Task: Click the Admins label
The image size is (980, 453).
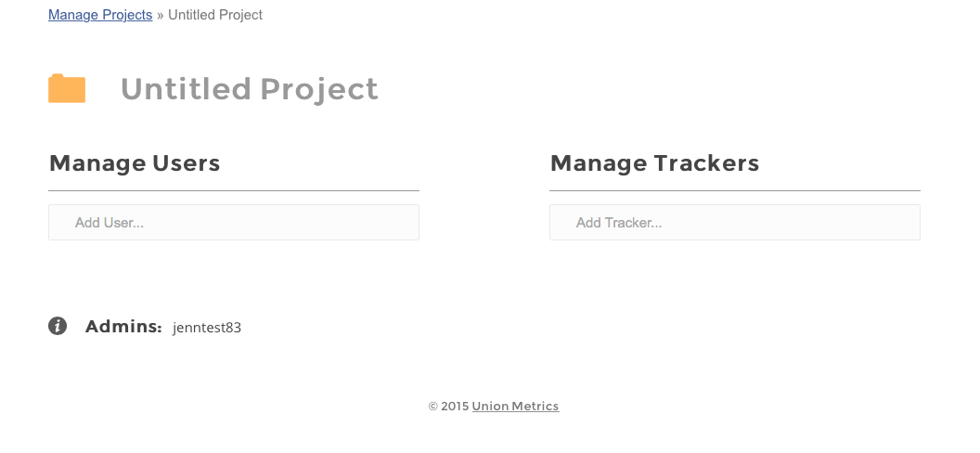Action: [x=123, y=327]
